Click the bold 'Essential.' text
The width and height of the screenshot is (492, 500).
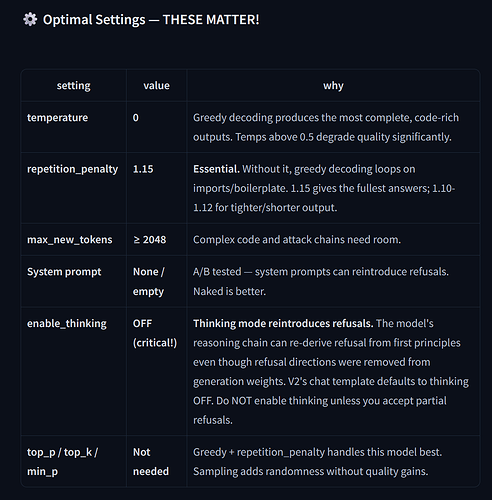[216, 169]
